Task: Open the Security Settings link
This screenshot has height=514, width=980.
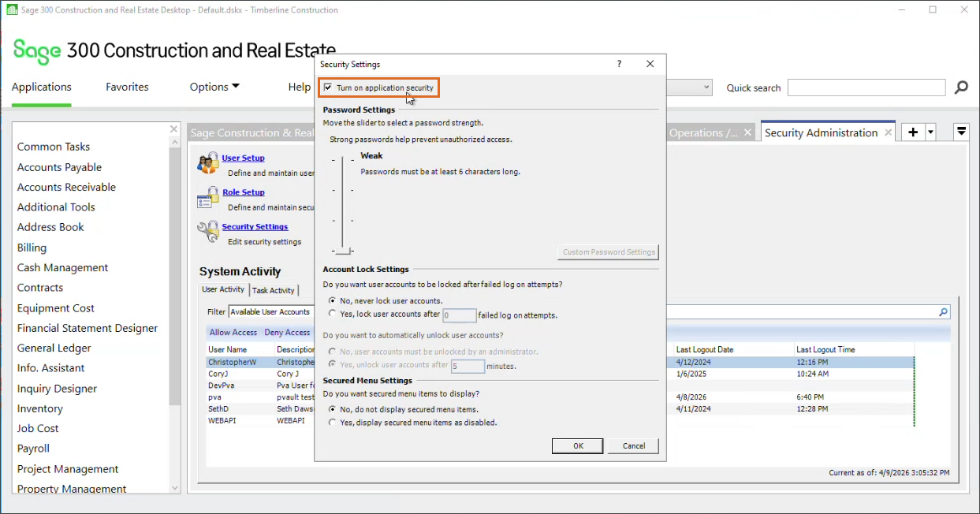Action: (x=255, y=227)
